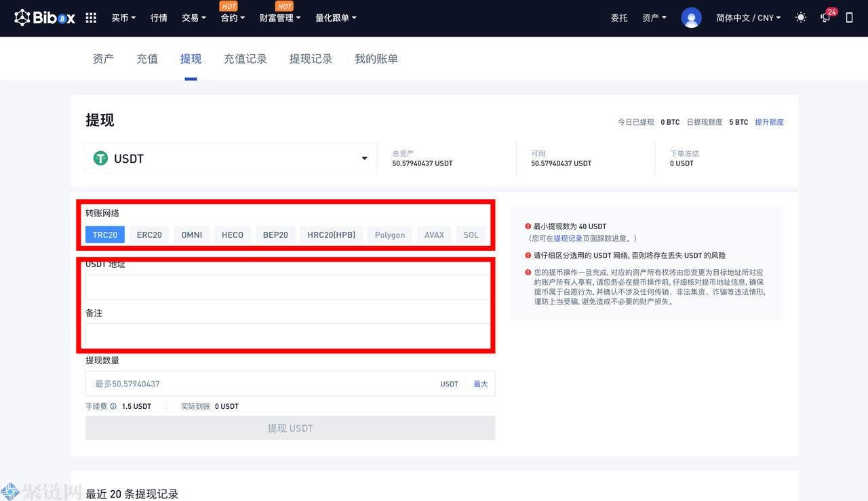The height and width of the screenshot is (501, 868).
Task: Click the user avatar icon
Action: coord(691,18)
